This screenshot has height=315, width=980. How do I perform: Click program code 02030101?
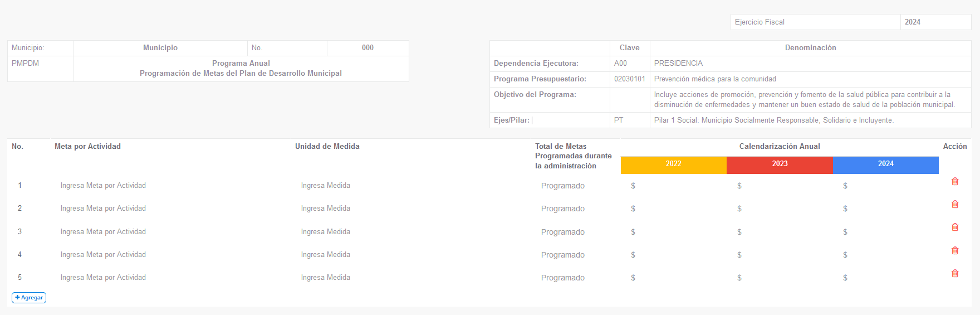[630, 79]
